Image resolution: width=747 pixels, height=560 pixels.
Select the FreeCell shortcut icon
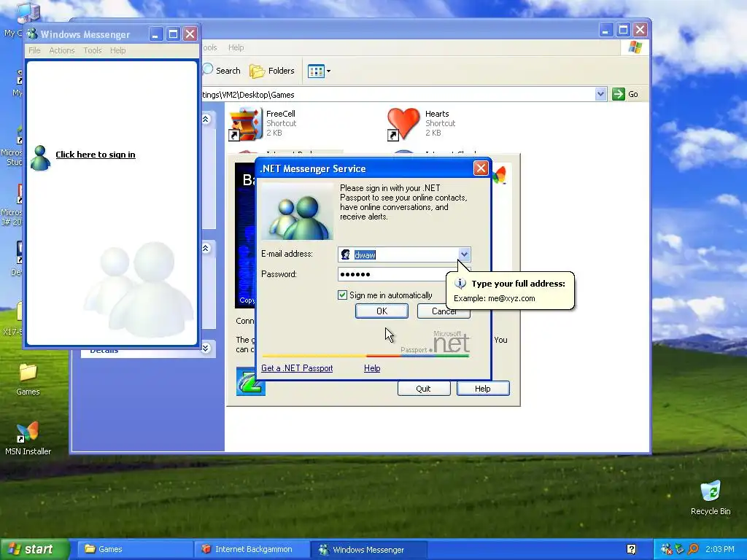245,124
